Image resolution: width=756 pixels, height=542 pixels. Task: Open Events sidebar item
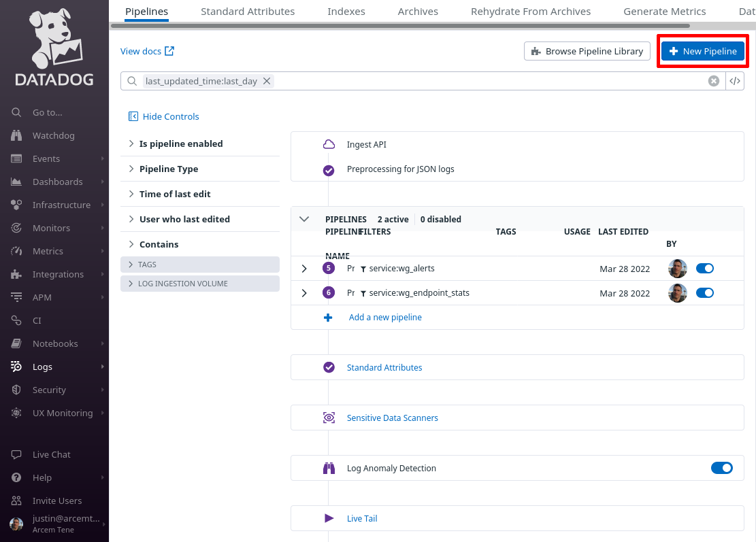[x=46, y=158]
